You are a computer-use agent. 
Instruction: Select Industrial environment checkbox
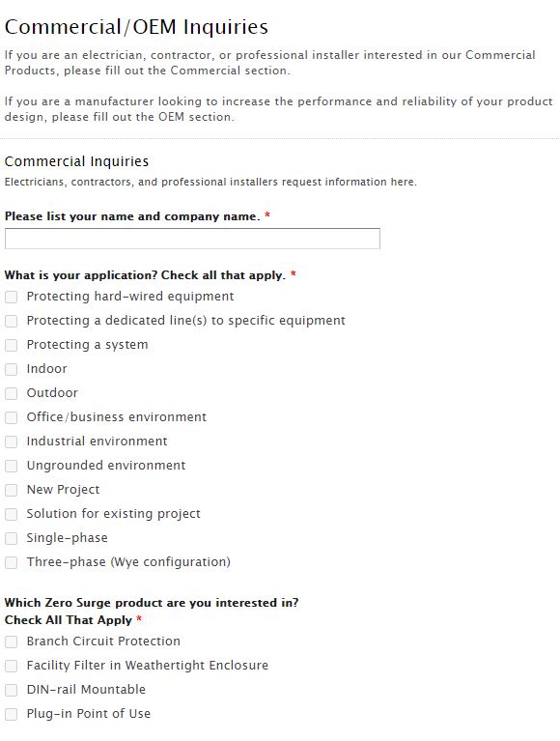click(x=11, y=442)
